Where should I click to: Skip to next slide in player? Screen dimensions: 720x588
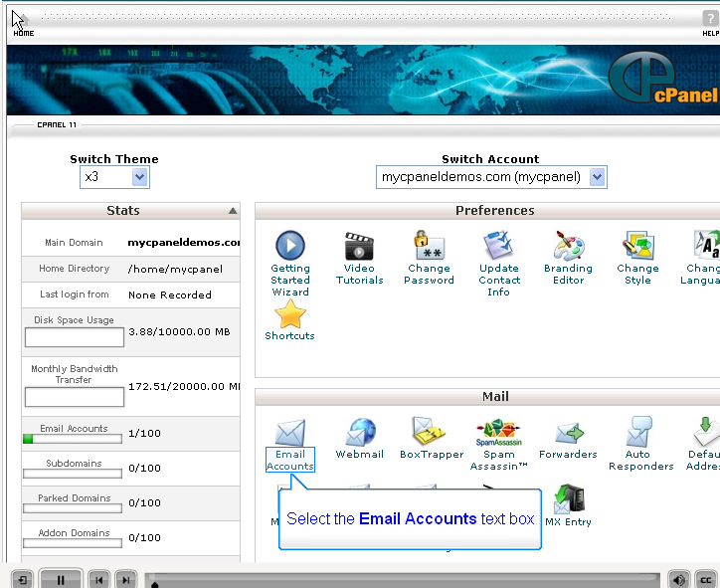click(x=126, y=580)
